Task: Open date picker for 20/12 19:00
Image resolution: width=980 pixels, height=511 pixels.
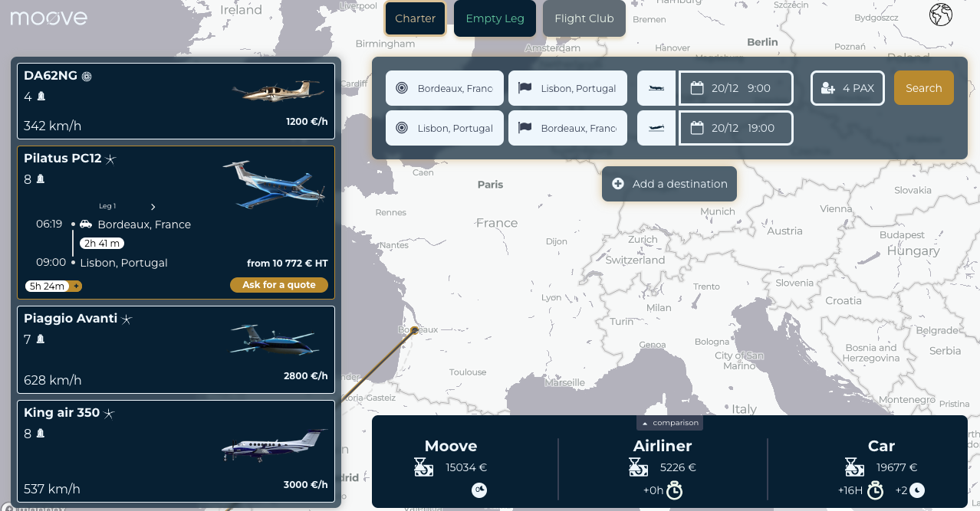Action: [736, 128]
